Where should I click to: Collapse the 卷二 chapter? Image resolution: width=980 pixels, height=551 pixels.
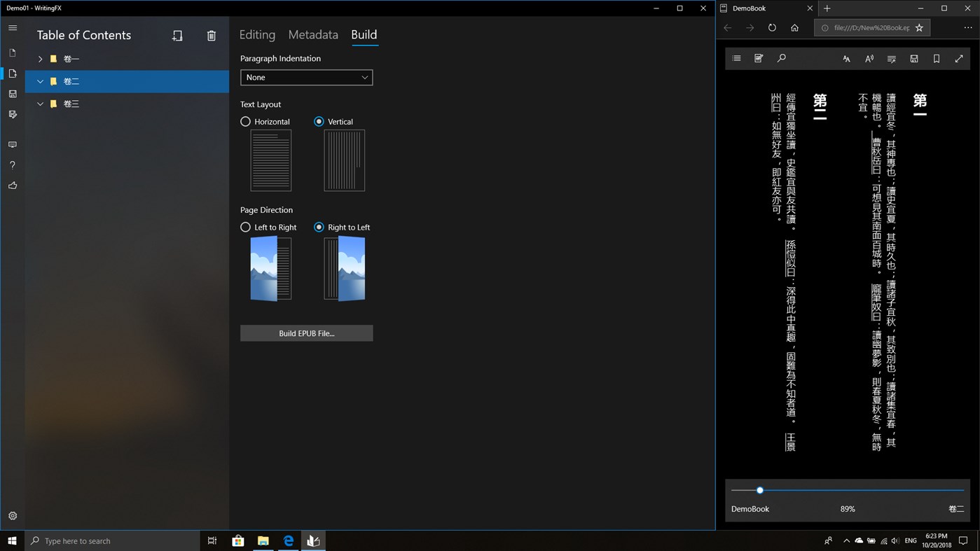tap(40, 81)
